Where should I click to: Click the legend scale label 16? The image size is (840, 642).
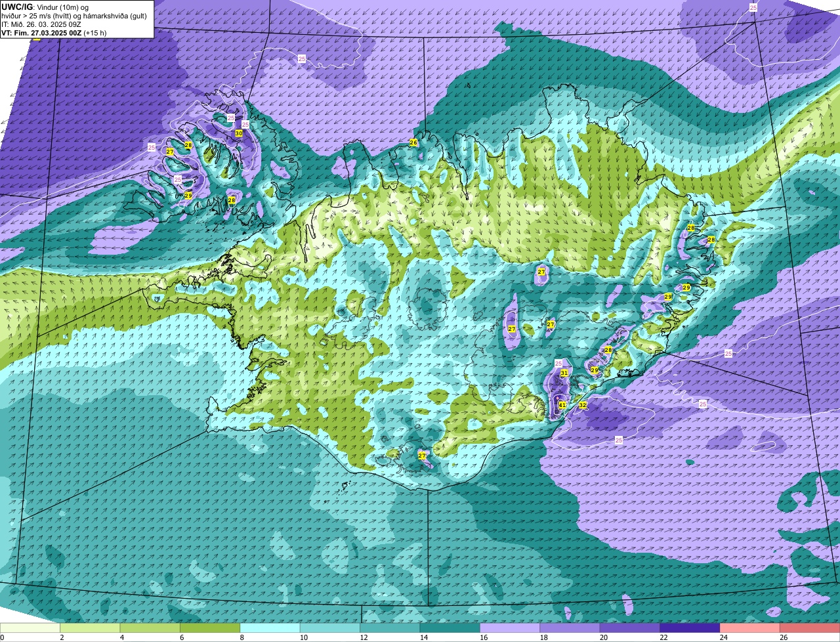484,637
